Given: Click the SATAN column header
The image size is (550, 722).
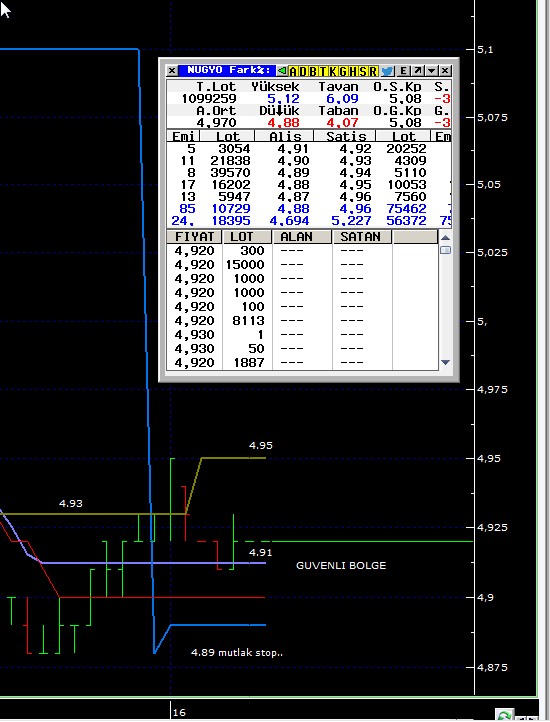Looking at the screenshot, I should [x=362, y=237].
